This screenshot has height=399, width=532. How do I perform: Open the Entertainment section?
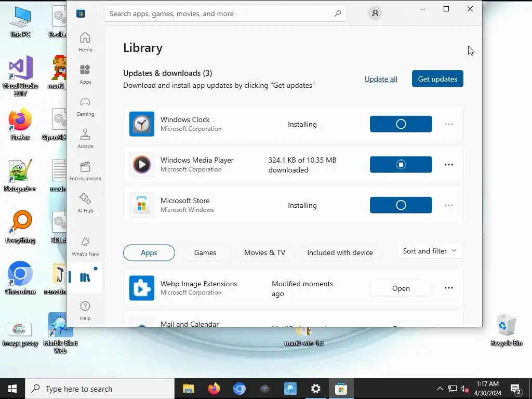(85, 171)
